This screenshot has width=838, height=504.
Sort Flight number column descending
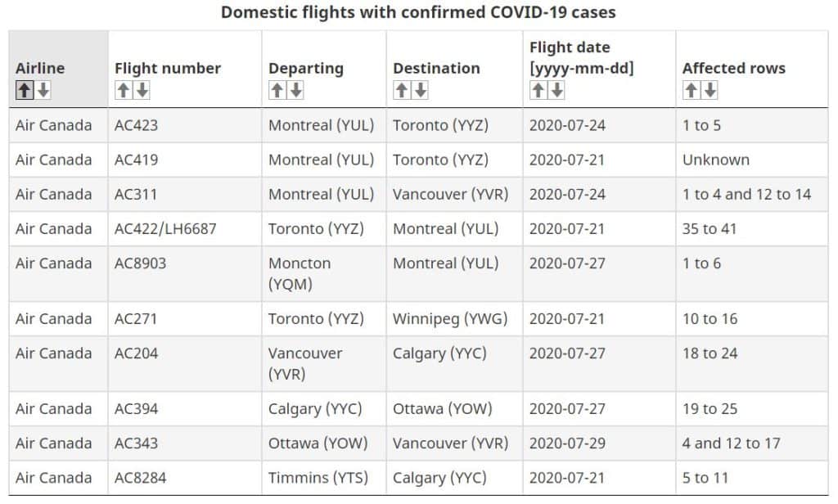click(141, 90)
